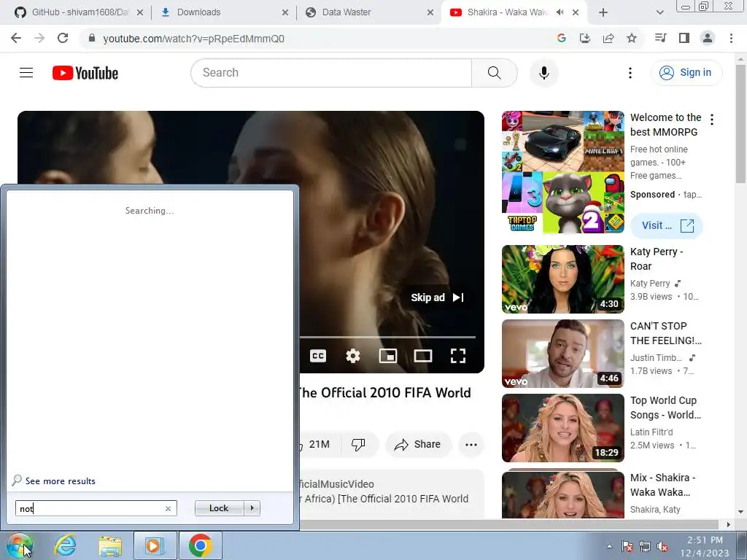Expand Chrome tab search chevron
The image size is (747, 560).
pos(659,12)
